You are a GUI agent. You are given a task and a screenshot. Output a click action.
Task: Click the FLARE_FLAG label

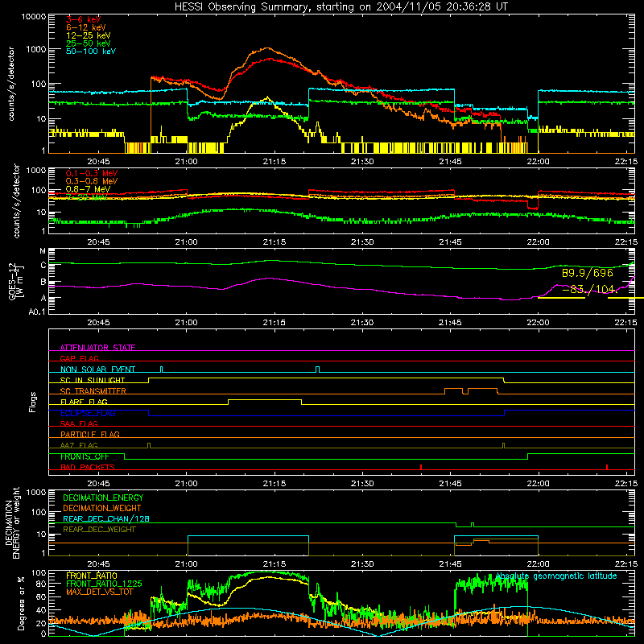(x=84, y=402)
